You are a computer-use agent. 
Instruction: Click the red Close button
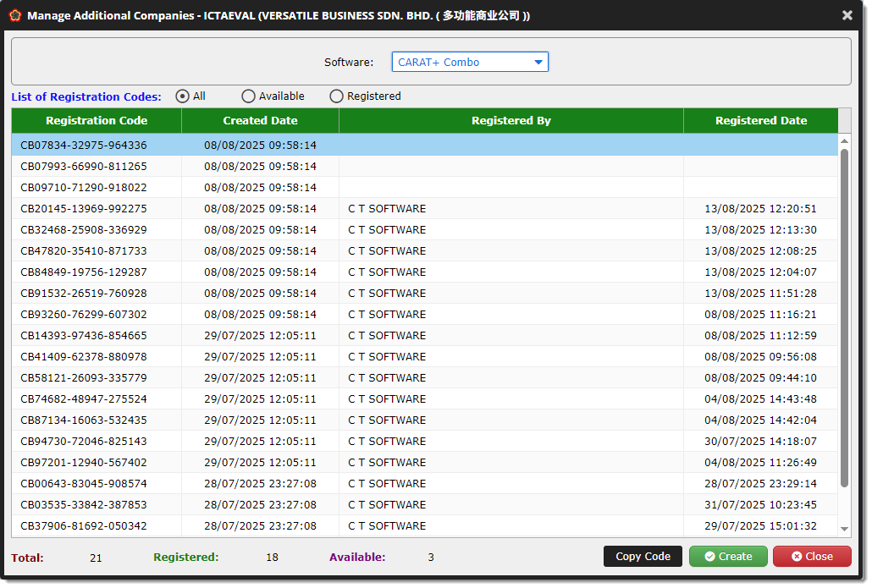[x=811, y=557]
